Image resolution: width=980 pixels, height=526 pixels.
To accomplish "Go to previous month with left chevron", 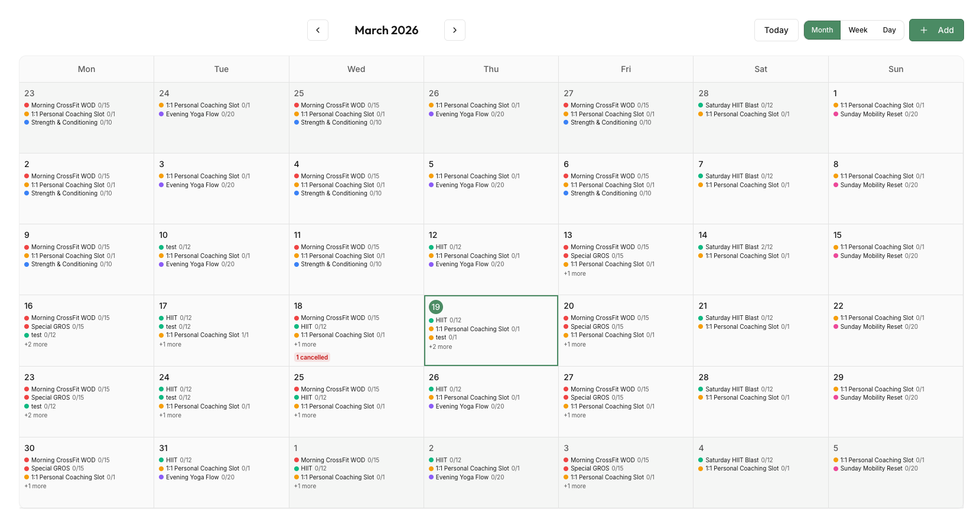I will pyautogui.click(x=318, y=30).
